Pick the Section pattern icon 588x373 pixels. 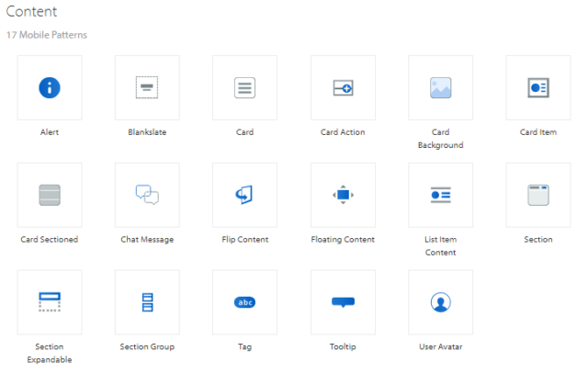pyautogui.click(x=538, y=195)
